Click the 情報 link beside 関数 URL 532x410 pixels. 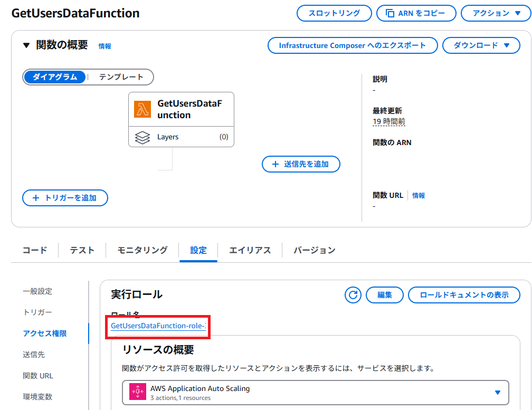(419, 196)
